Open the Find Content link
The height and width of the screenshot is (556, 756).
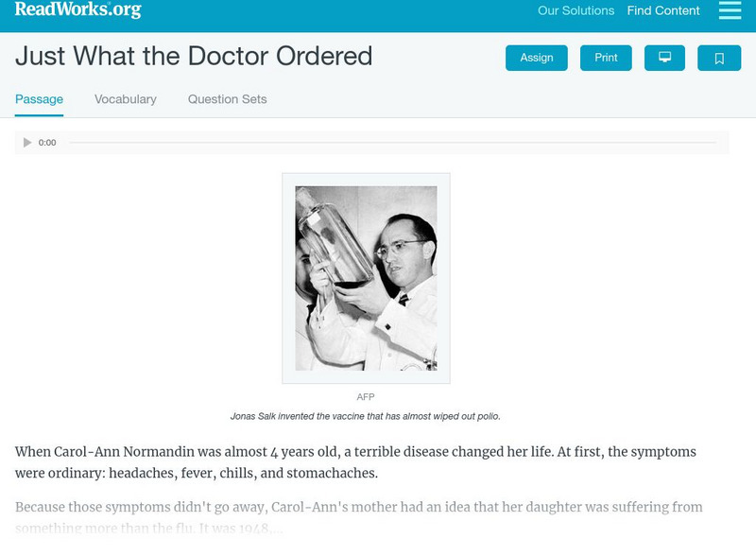(x=663, y=11)
